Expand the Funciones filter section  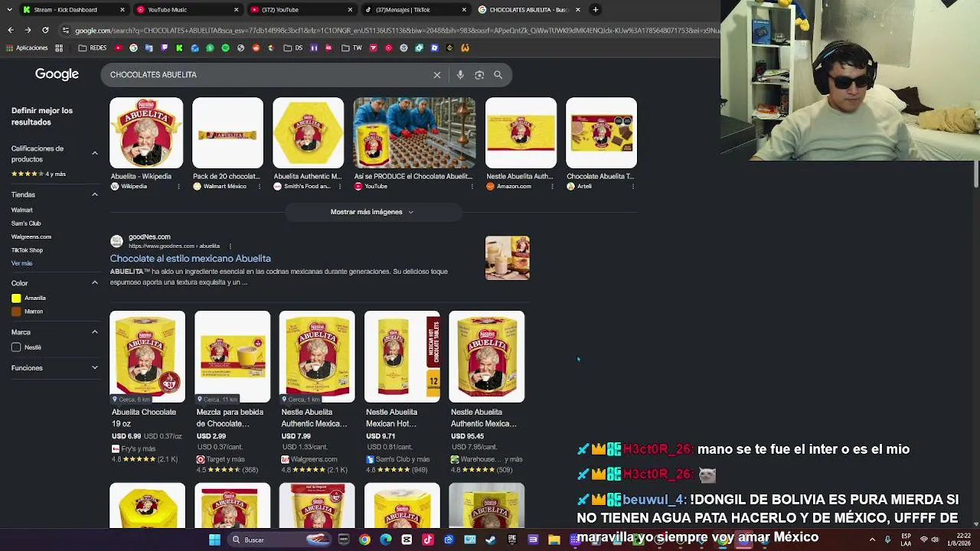95,368
